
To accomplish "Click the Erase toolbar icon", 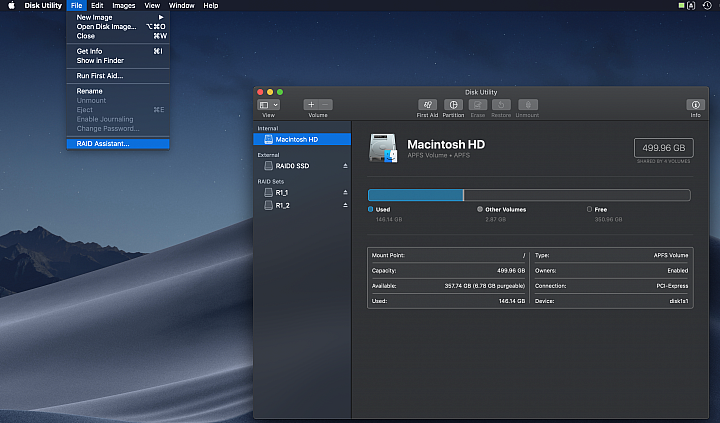I will coord(478,105).
